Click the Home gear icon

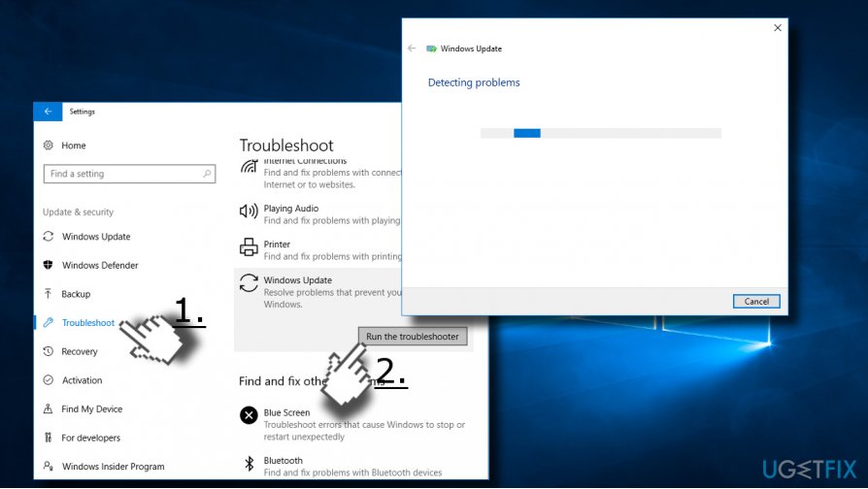click(49, 145)
